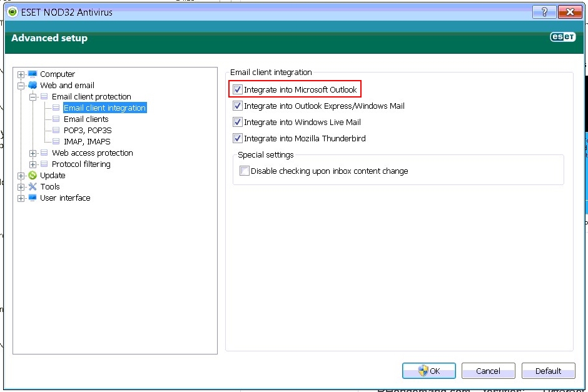
Task: Uncheck Integrate into Windows Live Mail
Action: pos(237,122)
